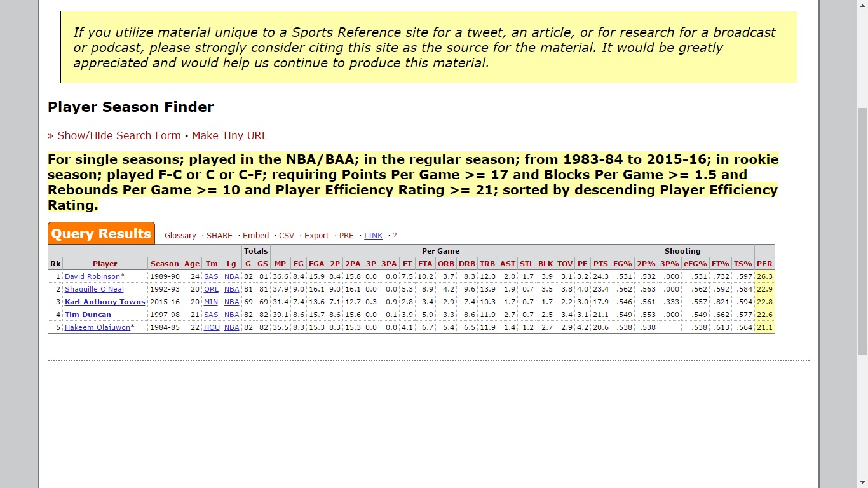The width and height of the screenshot is (868, 488).
Task: Select the Query Results tab
Action: [101, 233]
